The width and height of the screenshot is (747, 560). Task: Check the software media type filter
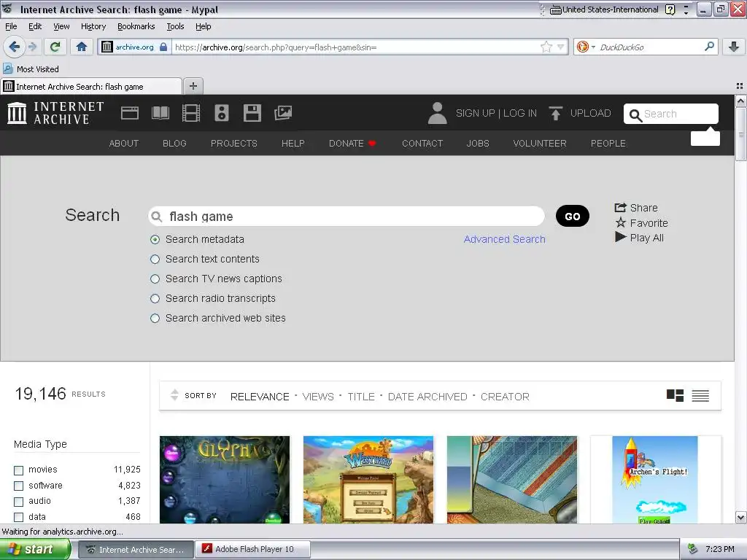point(18,486)
